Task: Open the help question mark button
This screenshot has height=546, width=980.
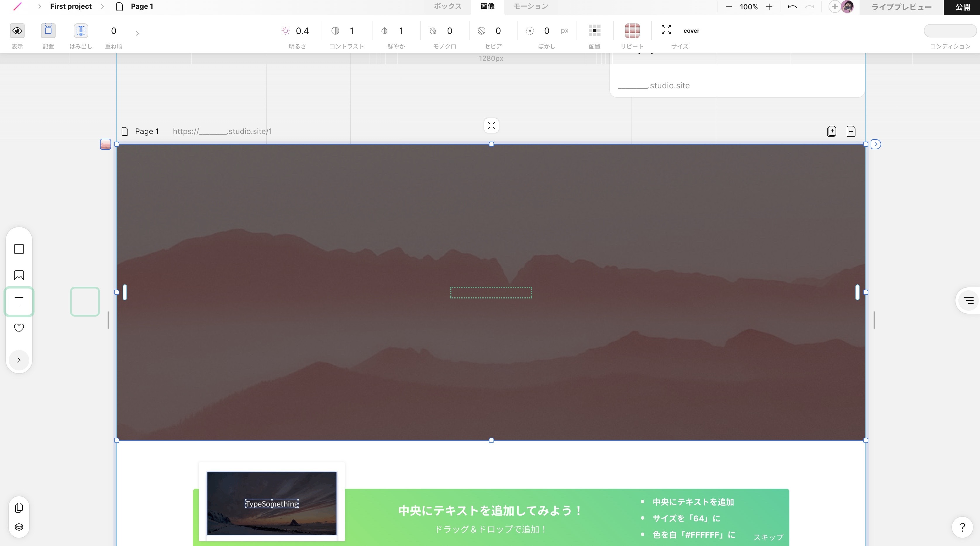Action: point(962,527)
